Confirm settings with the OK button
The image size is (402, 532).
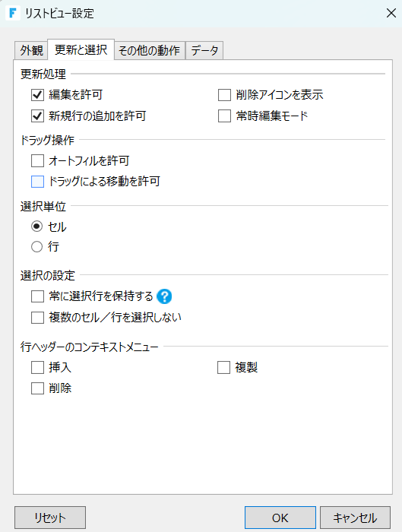[280, 518]
